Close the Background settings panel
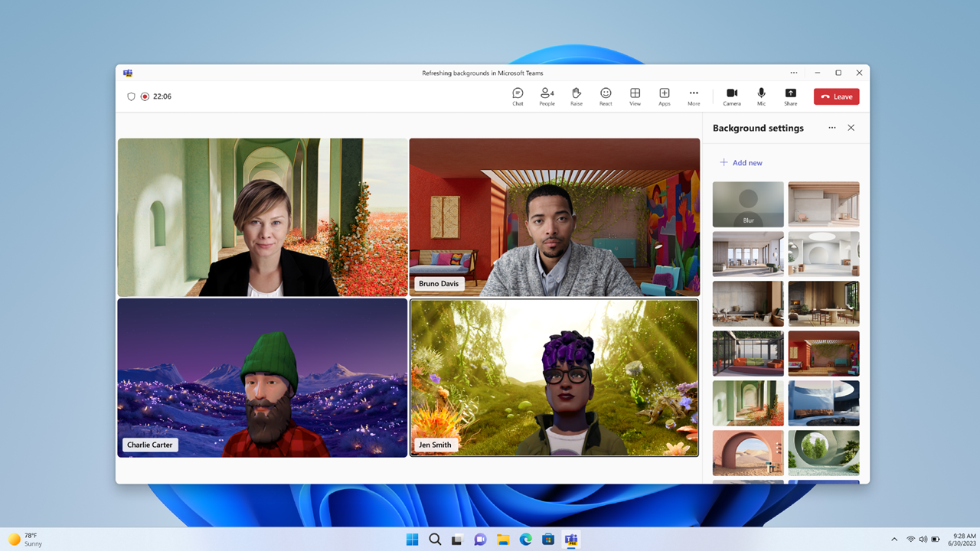This screenshot has width=980, height=551. pyautogui.click(x=851, y=128)
